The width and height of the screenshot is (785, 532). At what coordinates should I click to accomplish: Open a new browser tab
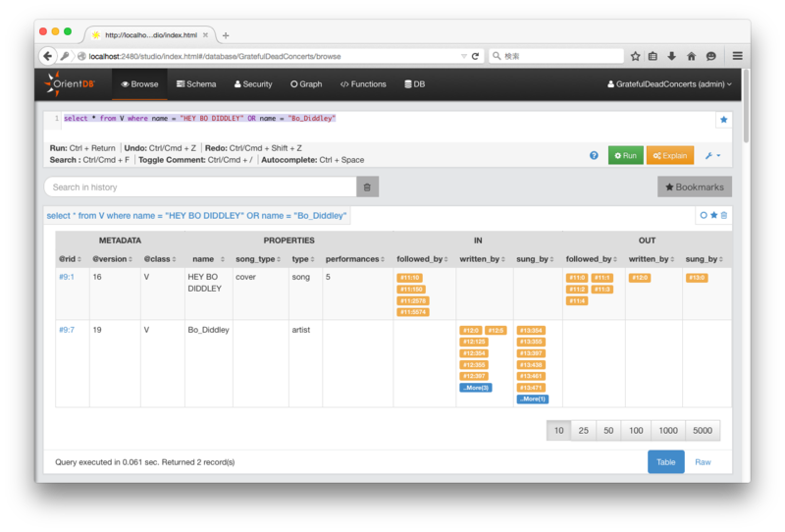pos(226,35)
